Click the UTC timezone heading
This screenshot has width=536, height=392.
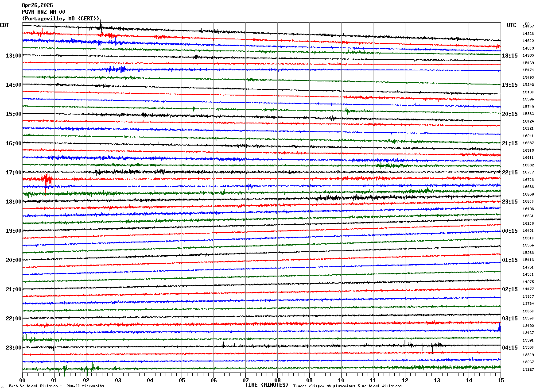click(512, 25)
